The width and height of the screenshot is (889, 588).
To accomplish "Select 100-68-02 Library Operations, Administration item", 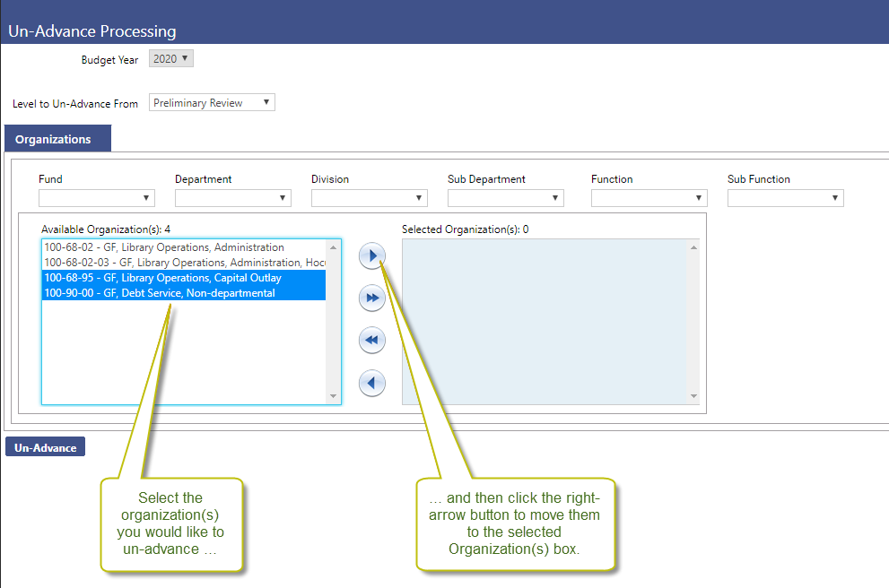I will [164, 247].
